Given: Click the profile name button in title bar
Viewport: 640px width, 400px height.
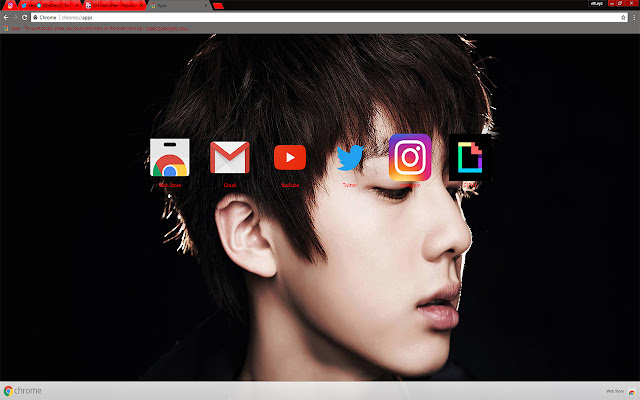Looking at the screenshot, I should 597,3.
